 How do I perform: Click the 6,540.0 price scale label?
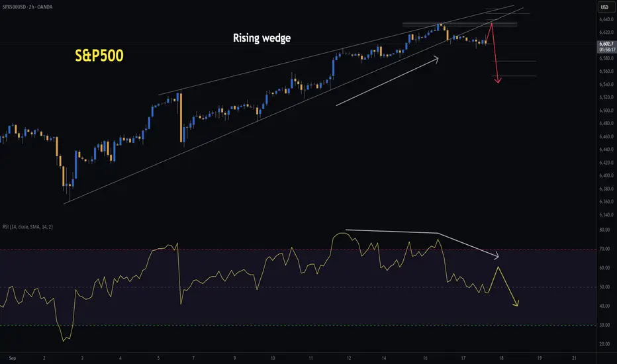point(606,84)
